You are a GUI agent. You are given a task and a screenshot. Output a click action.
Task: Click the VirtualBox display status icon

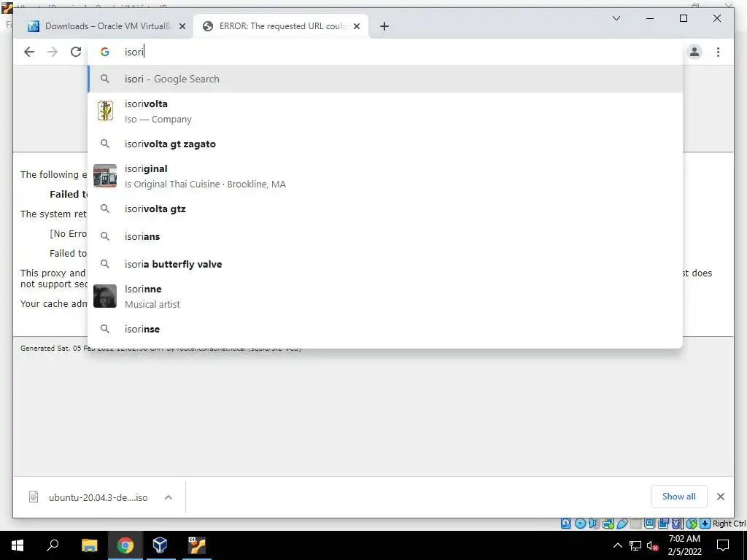(649, 524)
